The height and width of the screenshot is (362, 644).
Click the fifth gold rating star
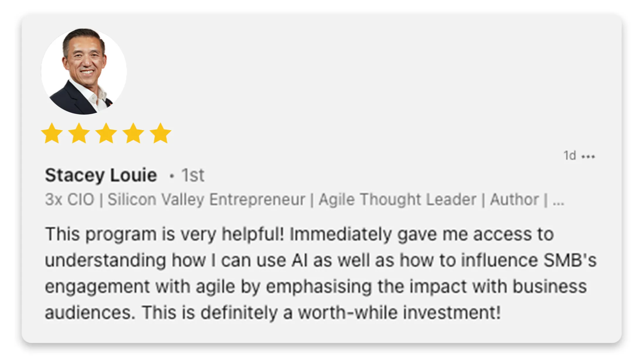point(160,133)
